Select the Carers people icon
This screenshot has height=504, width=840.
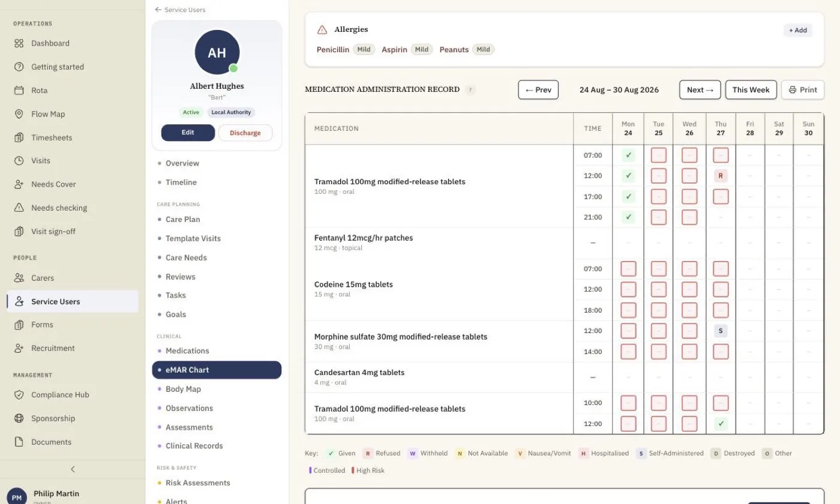click(19, 278)
